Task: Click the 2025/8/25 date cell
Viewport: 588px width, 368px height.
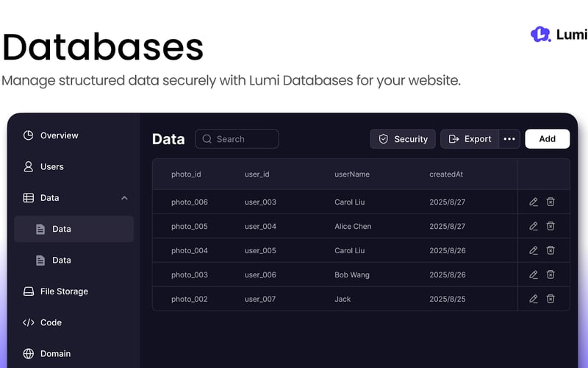Action: [448, 300]
